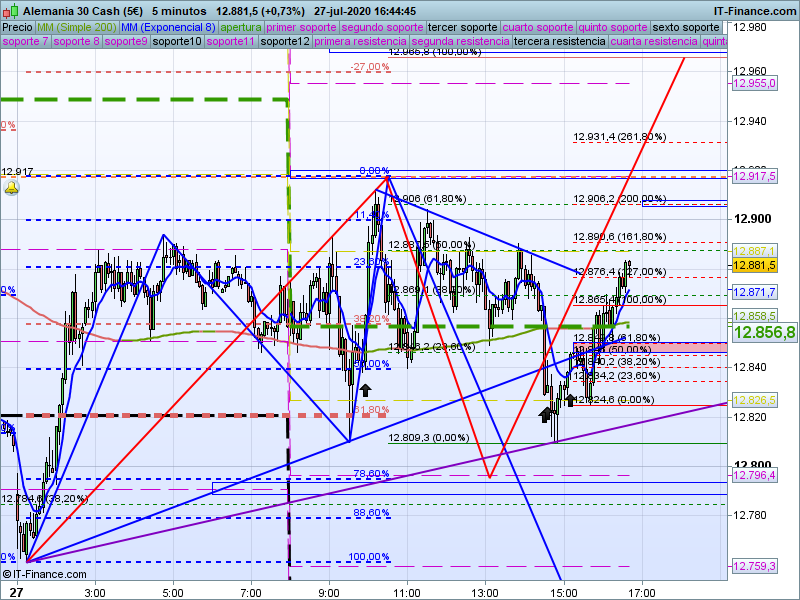Click the 13:00 time axis label
This screenshot has width=800, height=600.
point(485,593)
